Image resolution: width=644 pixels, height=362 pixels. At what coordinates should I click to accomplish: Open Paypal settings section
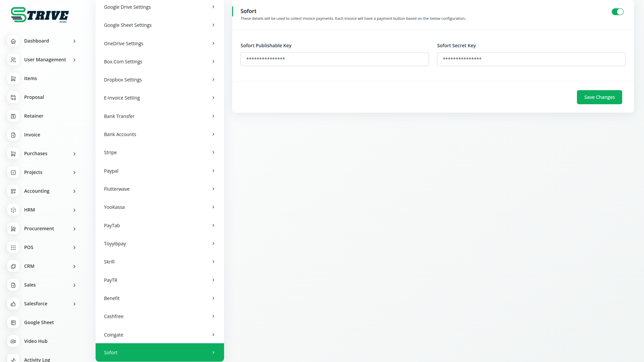(159, 171)
